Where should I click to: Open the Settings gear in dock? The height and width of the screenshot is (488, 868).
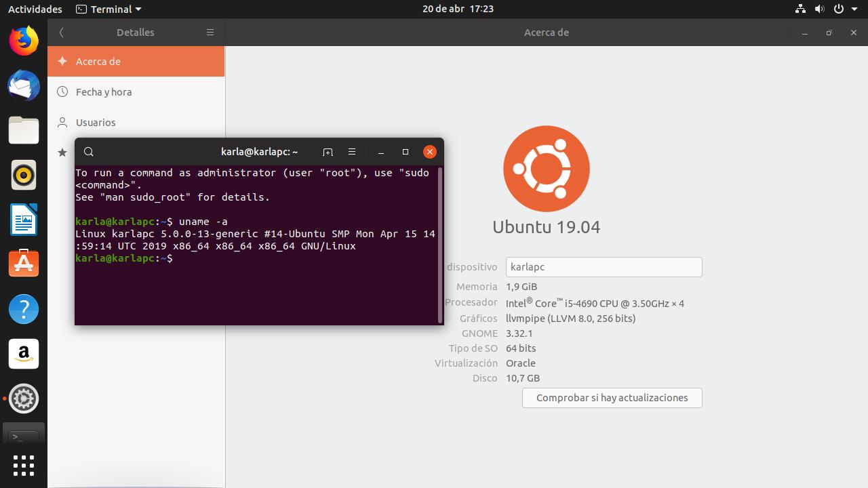click(24, 399)
